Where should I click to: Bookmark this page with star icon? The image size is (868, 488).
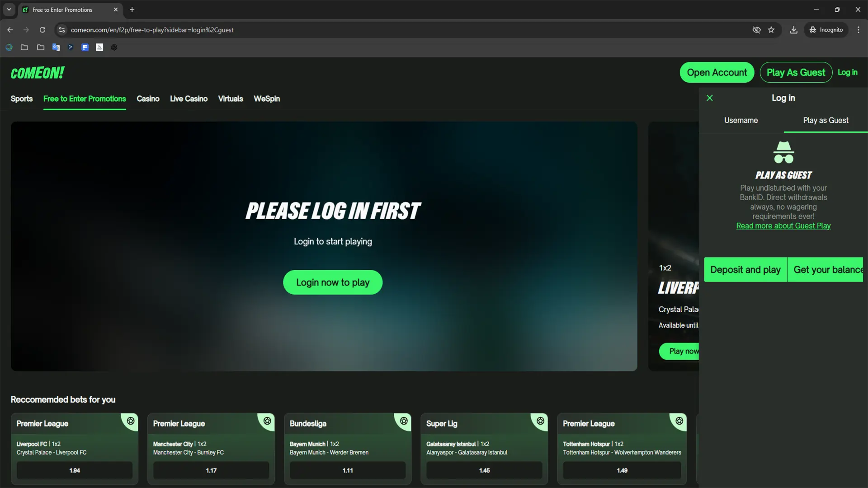tap(771, 30)
